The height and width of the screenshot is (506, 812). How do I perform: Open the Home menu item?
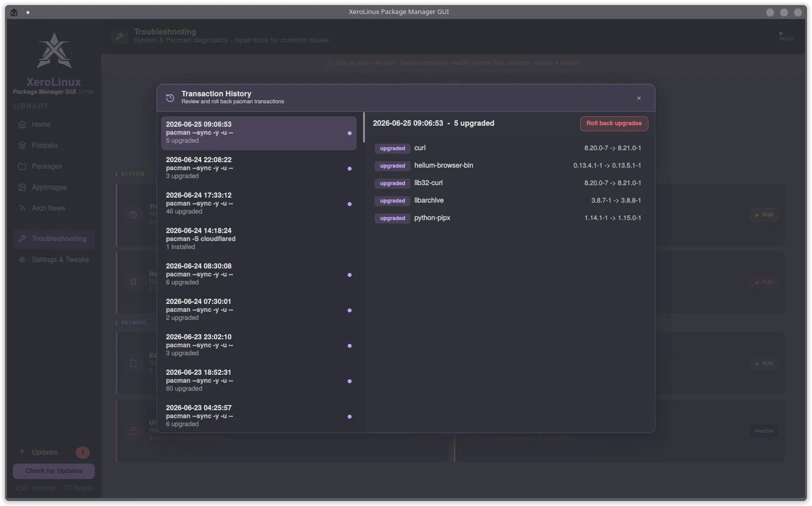(54, 125)
